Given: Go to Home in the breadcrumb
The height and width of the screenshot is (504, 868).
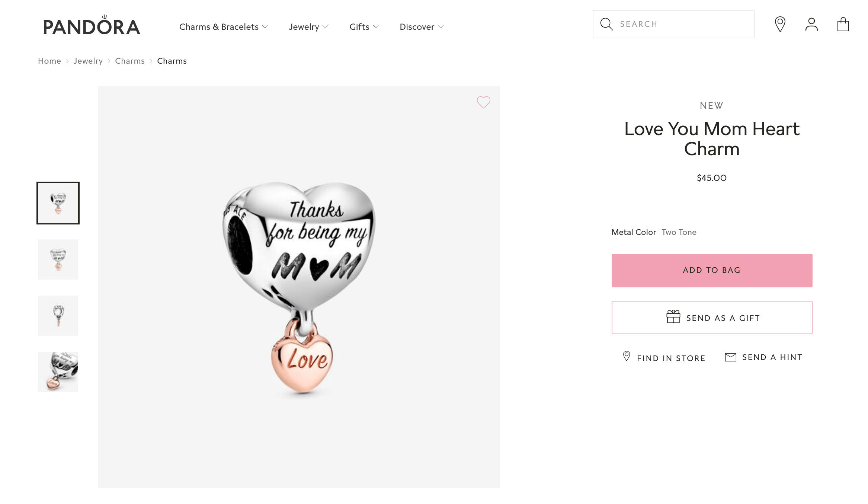Looking at the screenshot, I should [49, 61].
